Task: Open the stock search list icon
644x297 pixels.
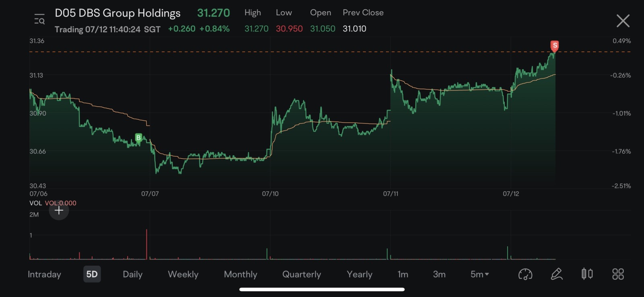Action: coord(39,19)
